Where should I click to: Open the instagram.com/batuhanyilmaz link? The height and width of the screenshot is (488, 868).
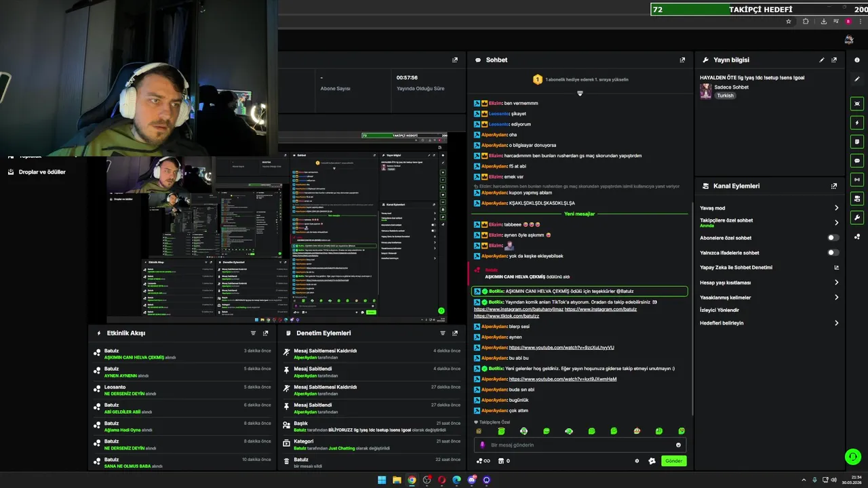[x=519, y=309]
